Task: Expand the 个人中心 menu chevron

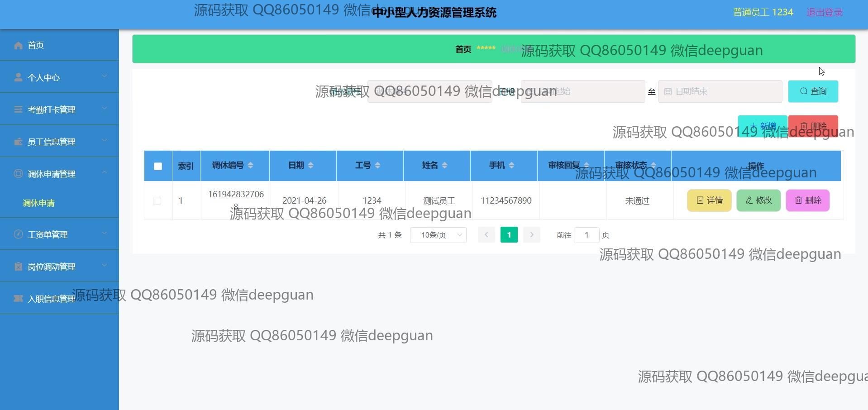Action: [x=105, y=76]
